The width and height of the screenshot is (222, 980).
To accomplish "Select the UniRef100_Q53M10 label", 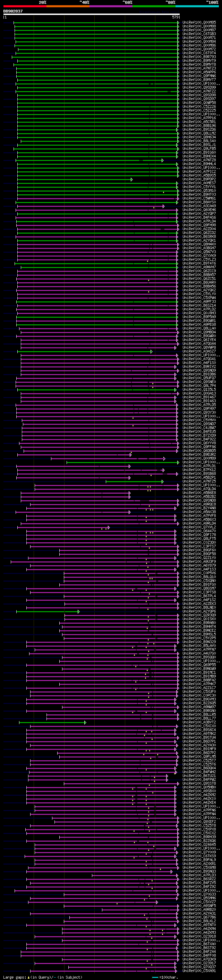I will coord(199,191).
